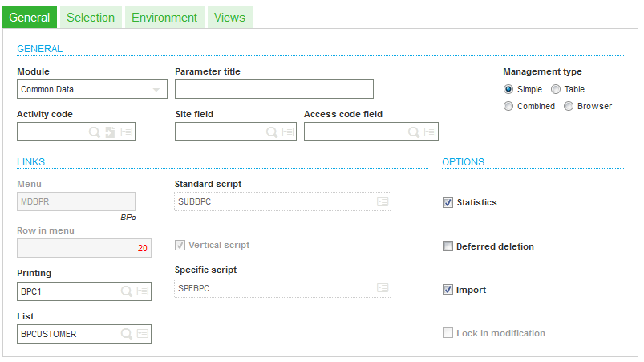
Task: Click the Site field search magnifier icon
Action: point(272,132)
